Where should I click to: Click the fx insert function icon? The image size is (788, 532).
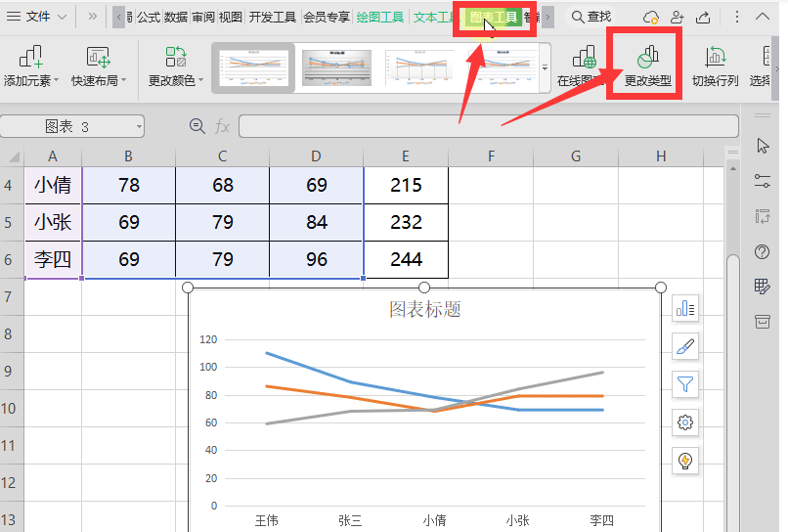coord(222,126)
